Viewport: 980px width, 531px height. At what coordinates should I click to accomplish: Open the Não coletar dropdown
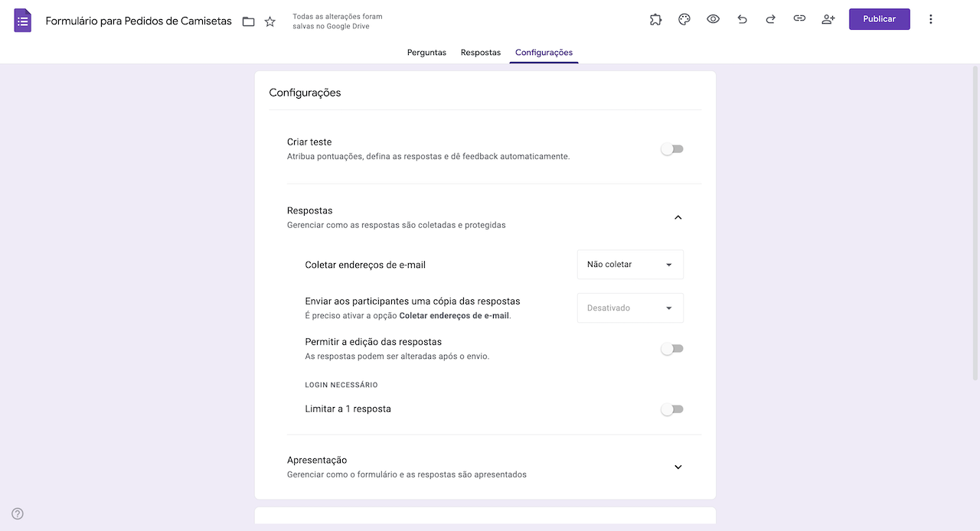tap(629, 264)
